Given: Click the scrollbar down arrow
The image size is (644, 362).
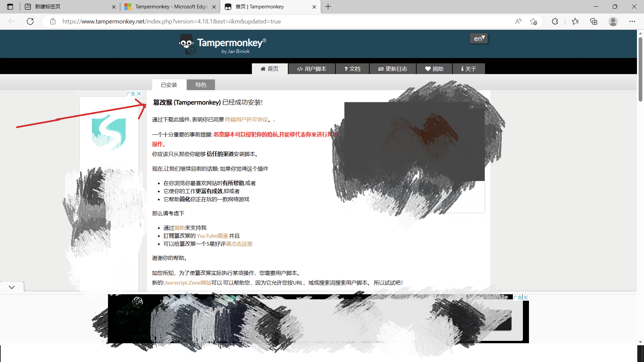Looking at the screenshot, I should 640,342.
